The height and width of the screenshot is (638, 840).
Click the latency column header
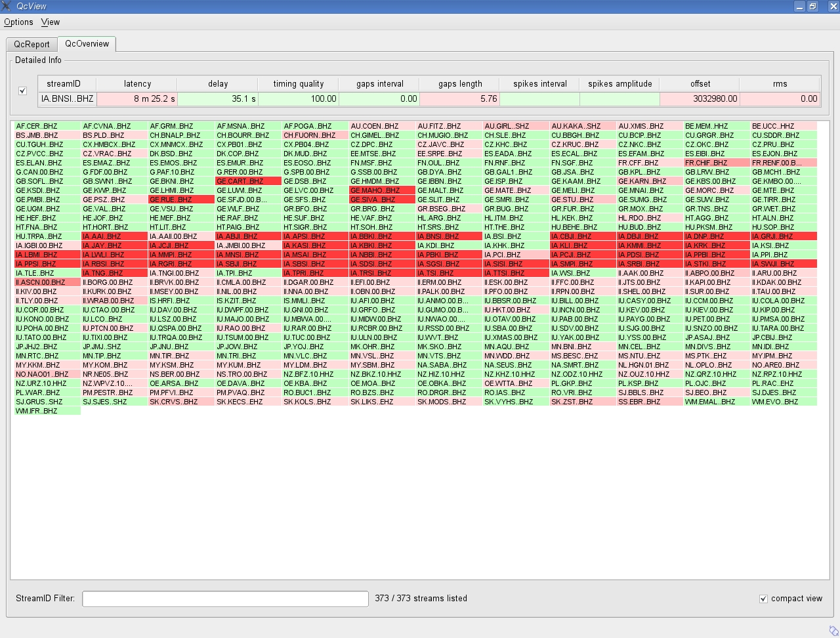click(x=137, y=83)
